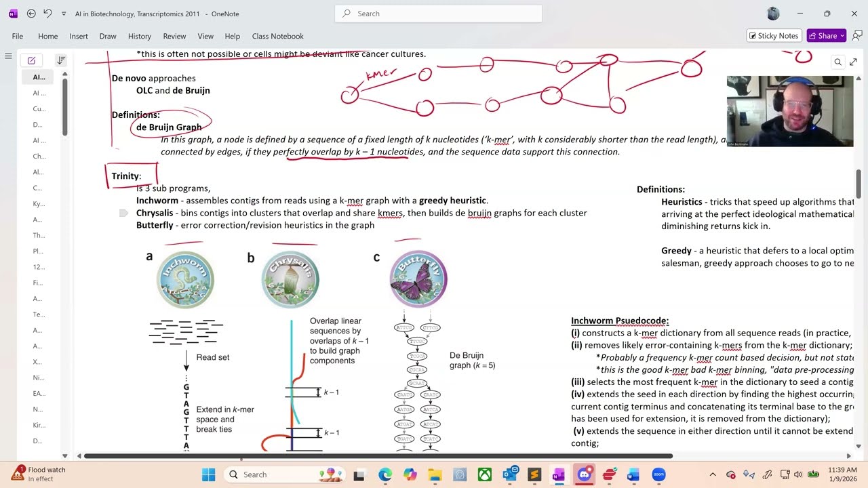Select the page starting with 'Ky...' in the page list
The image size is (868, 488).
click(x=39, y=203)
